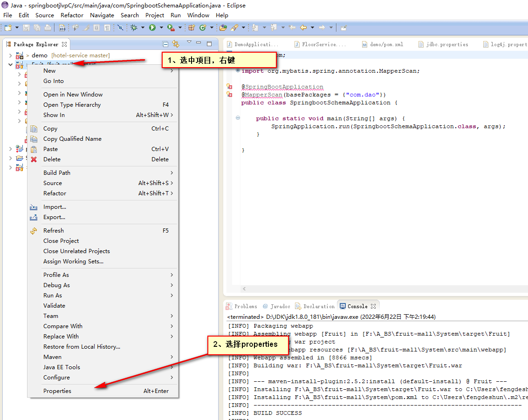Minimize the Package Explorer view
528x420 pixels.
[199, 43]
